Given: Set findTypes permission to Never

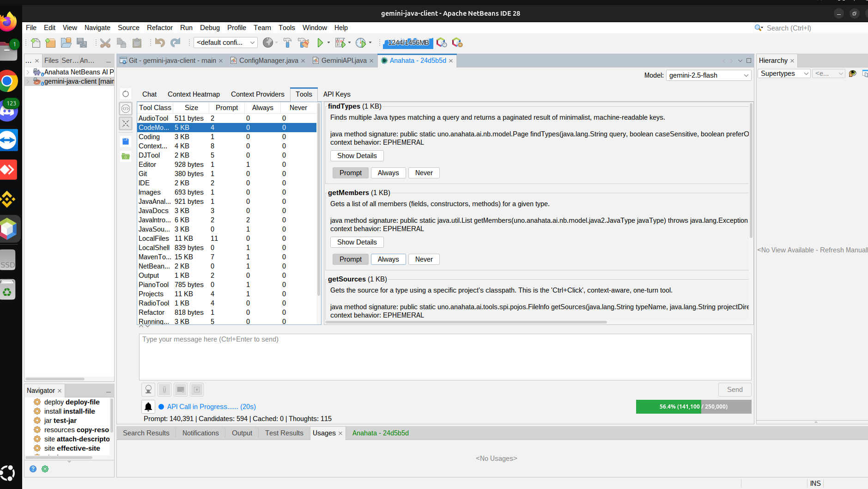Looking at the screenshot, I should click(424, 173).
